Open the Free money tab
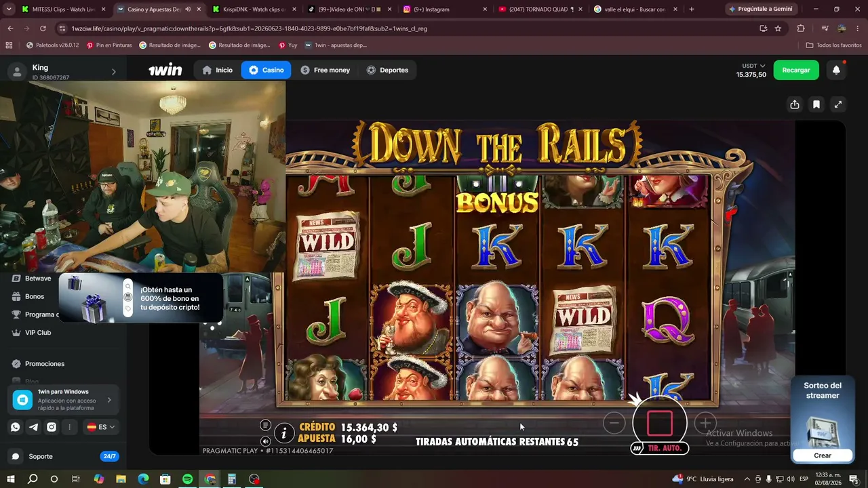This screenshot has width=868, height=488. point(325,70)
